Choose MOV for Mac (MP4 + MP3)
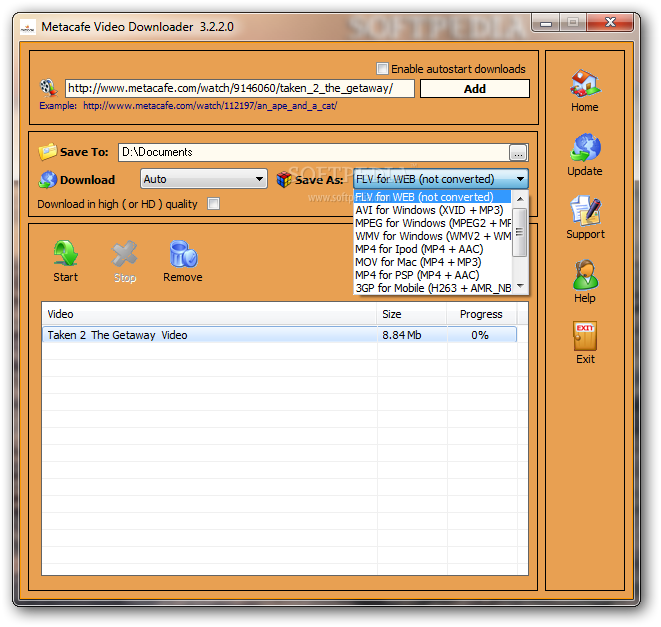Screen dimensions: 661x627 click(433, 262)
